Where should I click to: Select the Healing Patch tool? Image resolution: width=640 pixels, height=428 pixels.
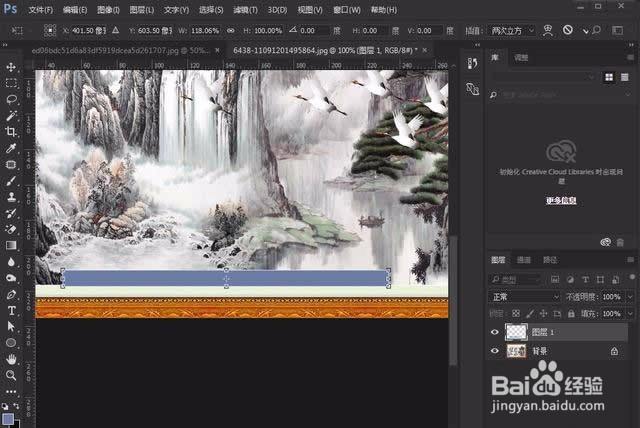[11, 164]
